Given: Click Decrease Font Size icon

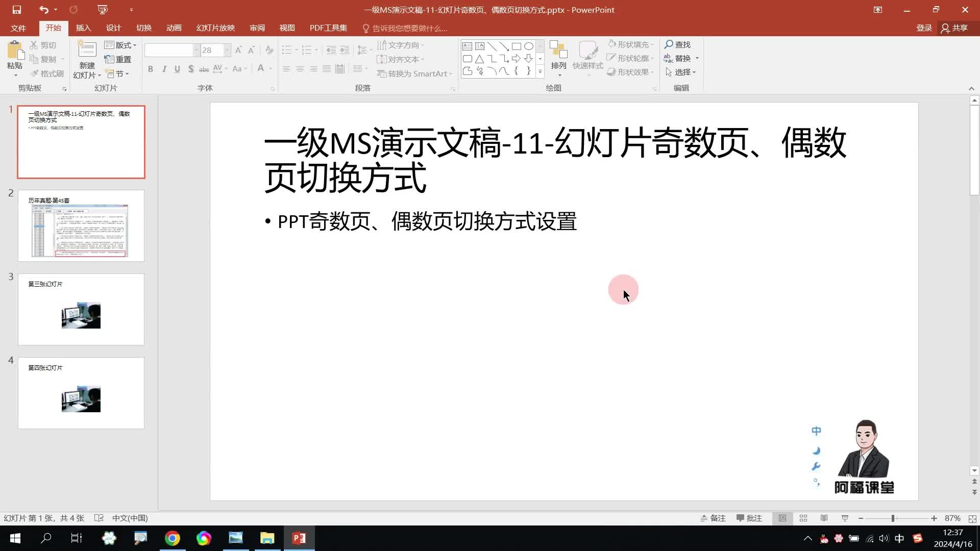Looking at the screenshot, I should (x=251, y=50).
